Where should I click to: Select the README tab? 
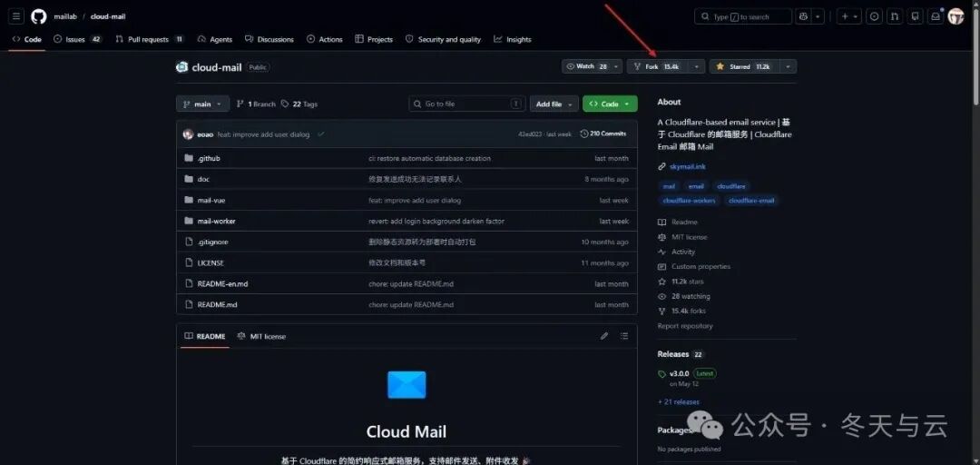click(x=205, y=336)
